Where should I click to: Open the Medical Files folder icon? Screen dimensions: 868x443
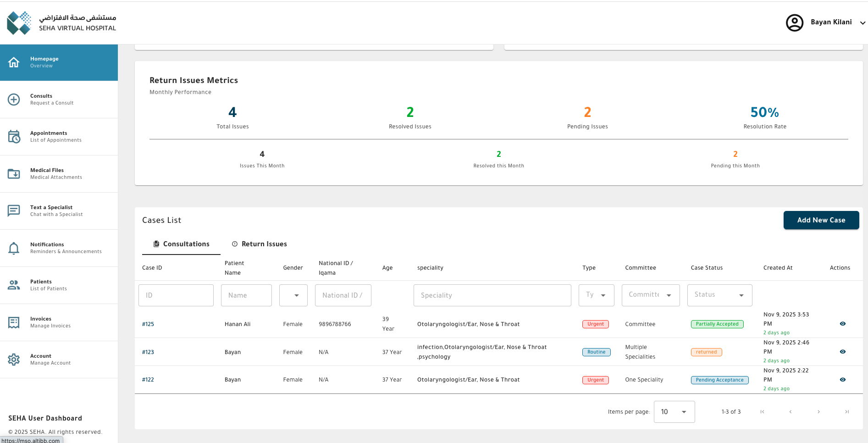click(x=14, y=174)
